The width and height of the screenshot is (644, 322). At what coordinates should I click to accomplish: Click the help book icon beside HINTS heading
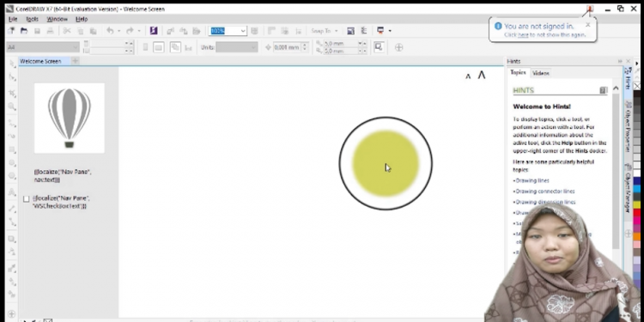tap(604, 90)
